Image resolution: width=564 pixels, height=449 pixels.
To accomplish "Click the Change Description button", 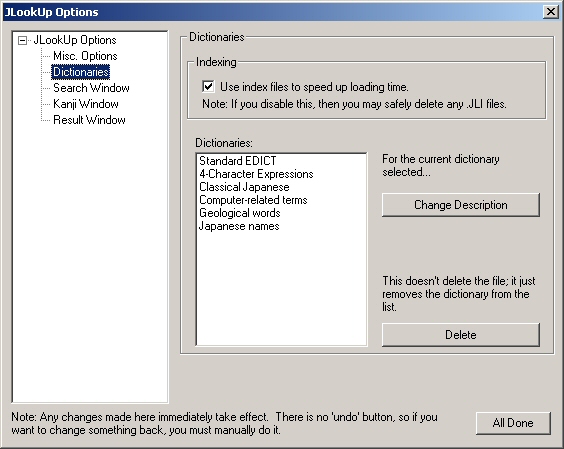I will [x=461, y=205].
